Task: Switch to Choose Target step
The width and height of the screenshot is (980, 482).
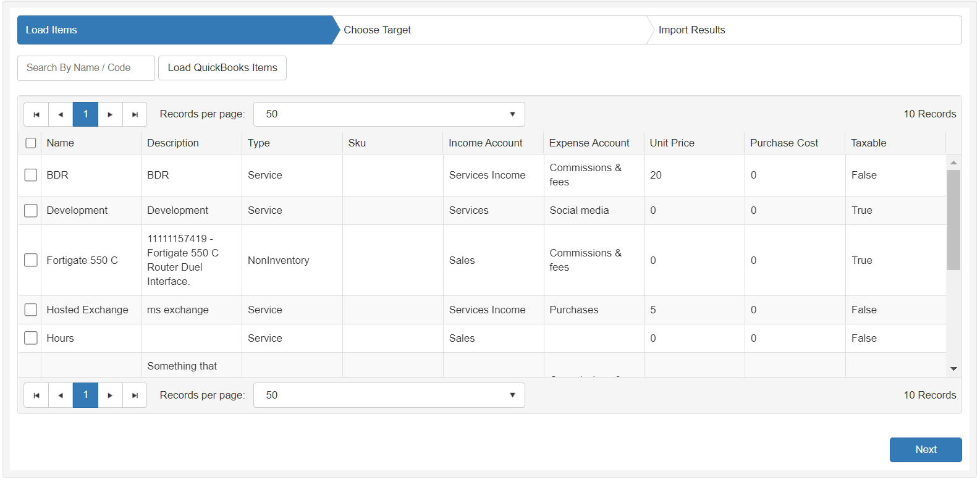Action: pyautogui.click(x=377, y=30)
